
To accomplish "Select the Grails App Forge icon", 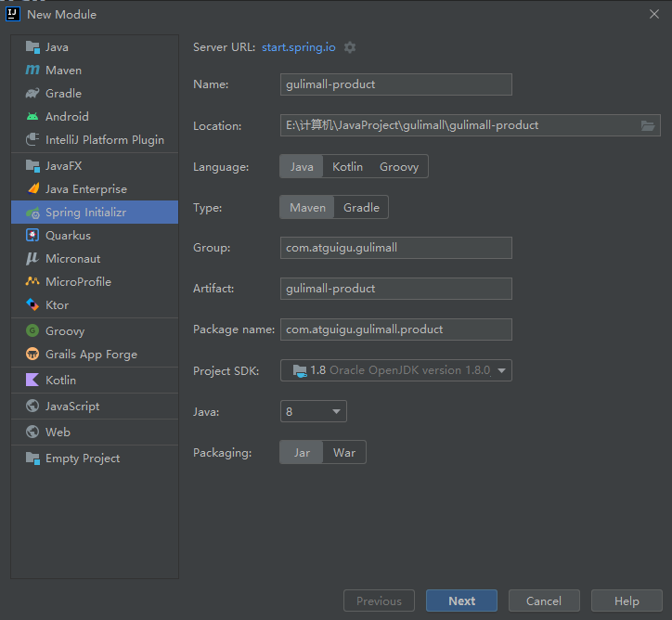I will pos(32,354).
